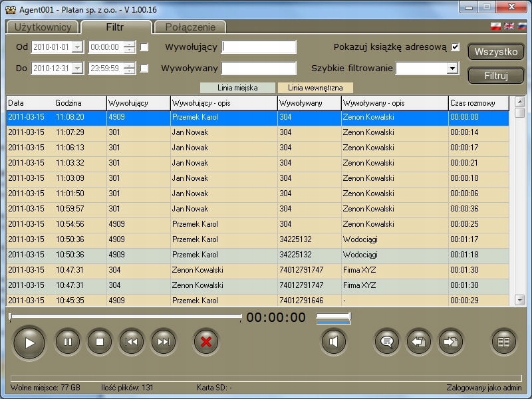
Task: Switch language to English flag
Action: click(x=509, y=26)
